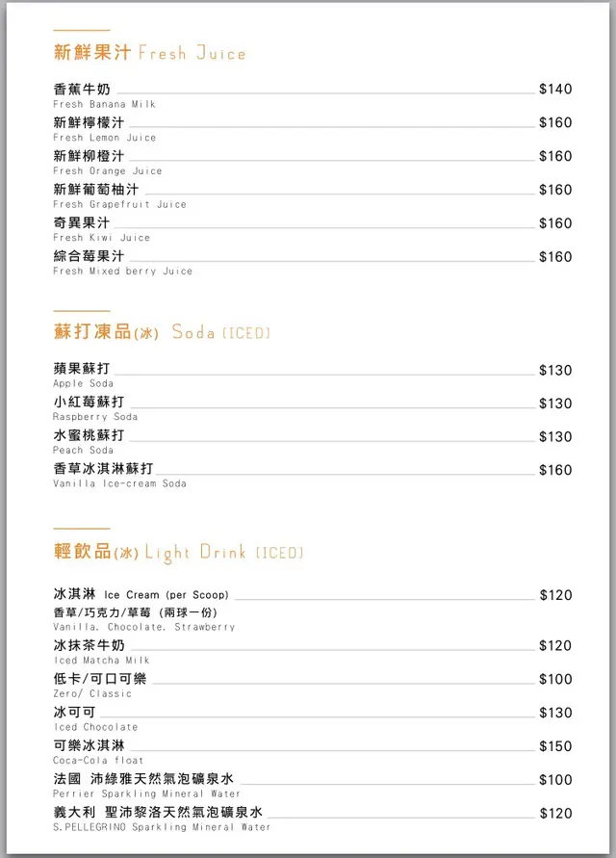
Task: Select the Ice Cream (per Scoop) item
Action: [141, 595]
